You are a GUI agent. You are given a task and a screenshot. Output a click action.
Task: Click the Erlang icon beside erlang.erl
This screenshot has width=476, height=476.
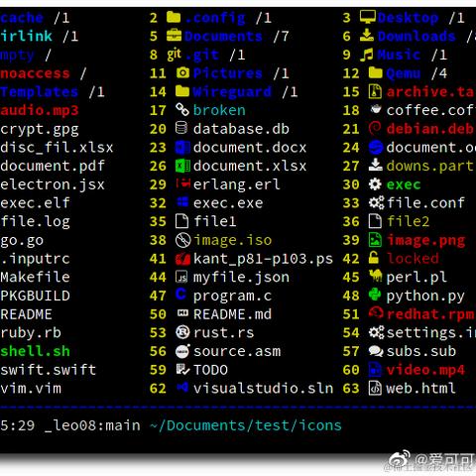[x=182, y=183]
